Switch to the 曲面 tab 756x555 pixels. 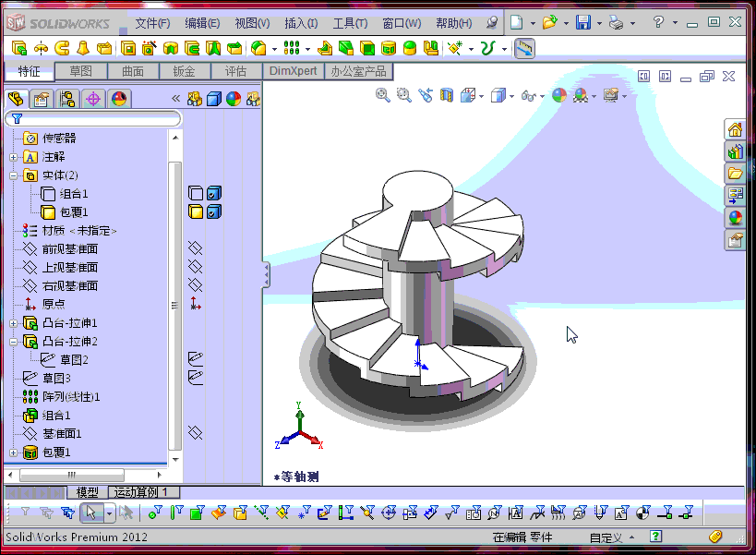[x=133, y=71]
